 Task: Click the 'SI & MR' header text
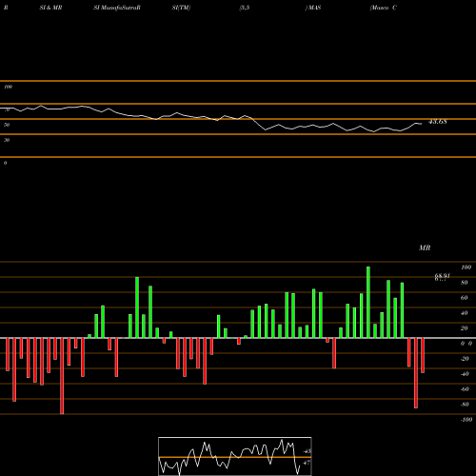tap(50, 8)
